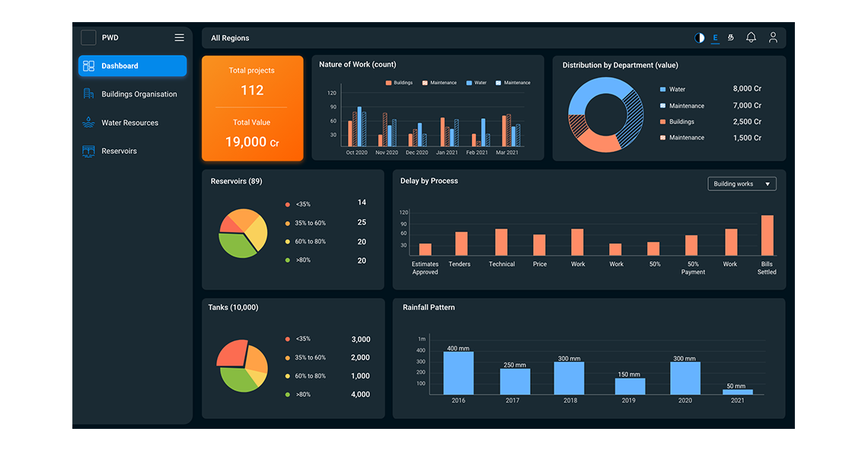The width and height of the screenshot is (868, 451).
Task: Click Reservoirs >80% legend row
Action: point(326,261)
